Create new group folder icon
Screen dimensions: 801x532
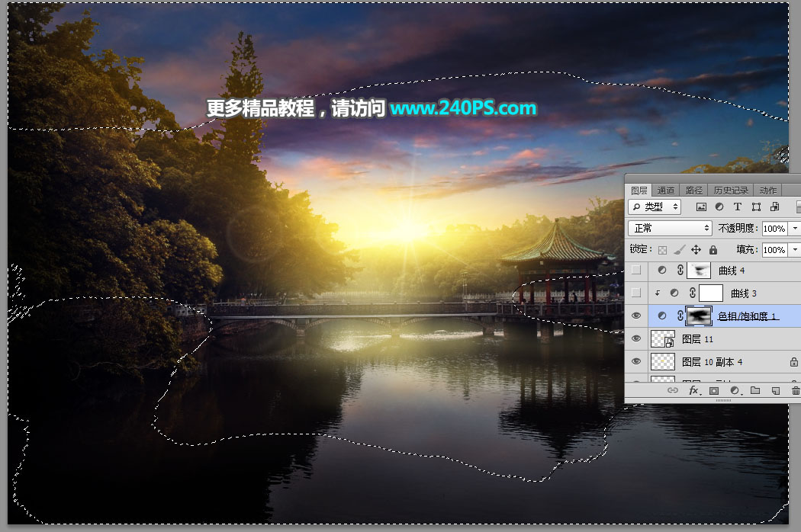755,390
